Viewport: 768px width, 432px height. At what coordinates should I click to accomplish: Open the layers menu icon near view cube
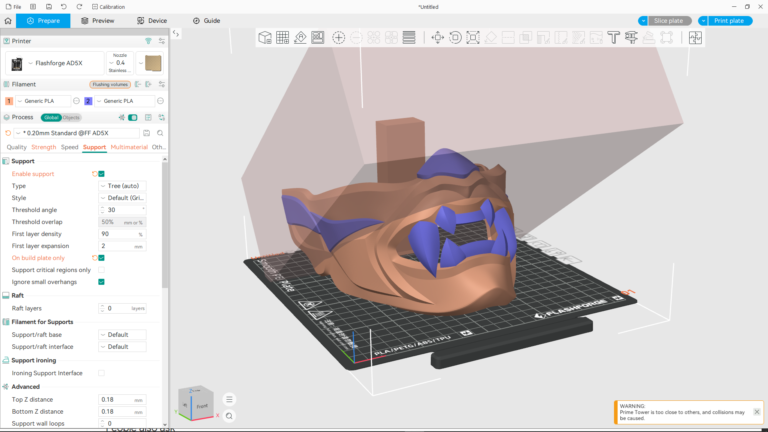[x=229, y=400]
